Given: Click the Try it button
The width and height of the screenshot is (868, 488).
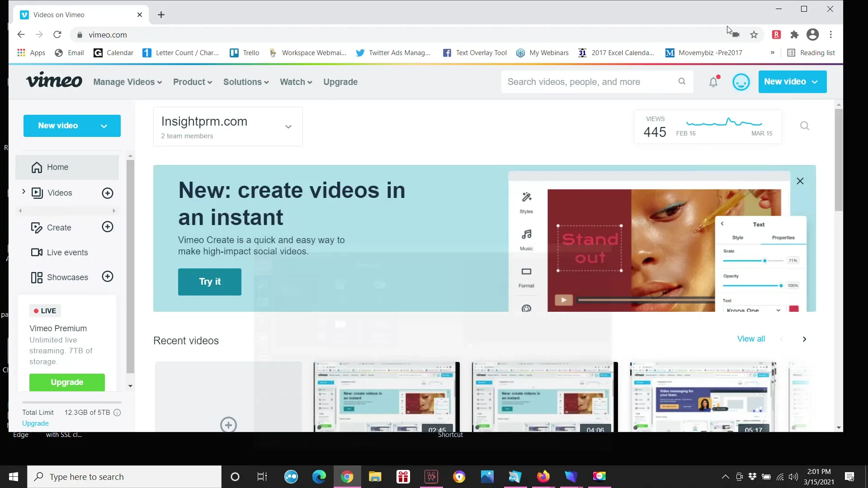Looking at the screenshot, I should point(210,282).
